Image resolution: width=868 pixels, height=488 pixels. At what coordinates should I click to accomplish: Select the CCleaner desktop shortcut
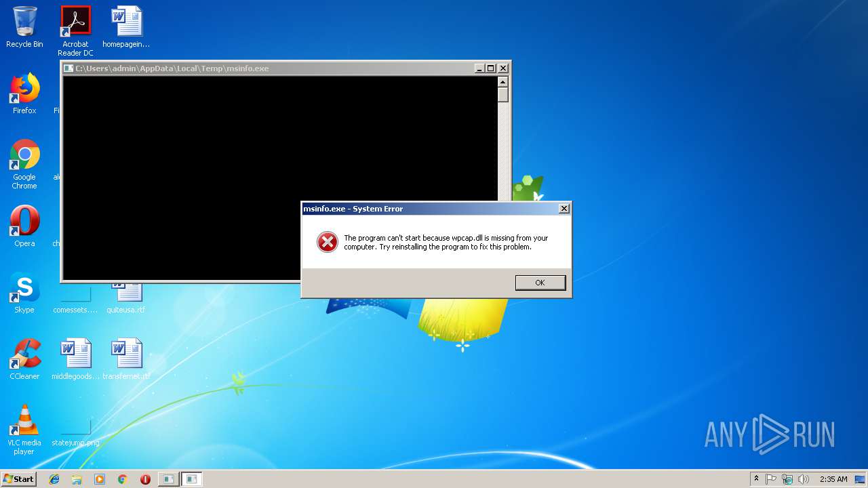pos(24,359)
